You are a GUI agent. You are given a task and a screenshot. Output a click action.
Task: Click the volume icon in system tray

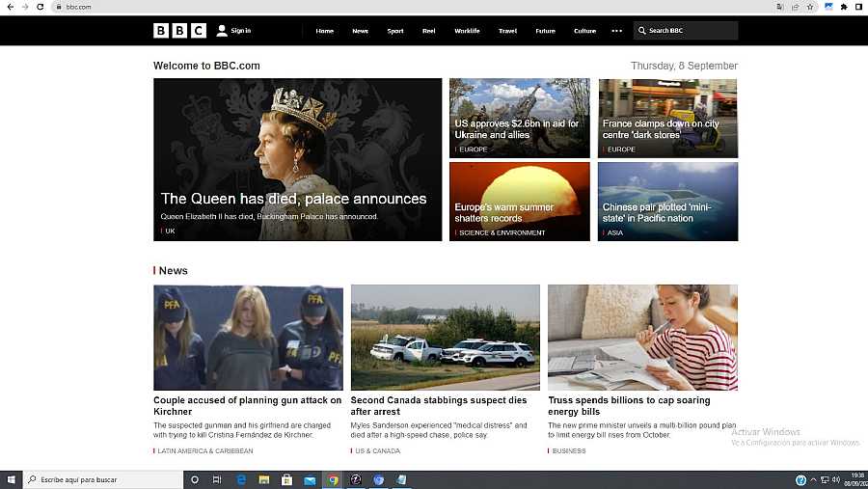click(x=835, y=479)
